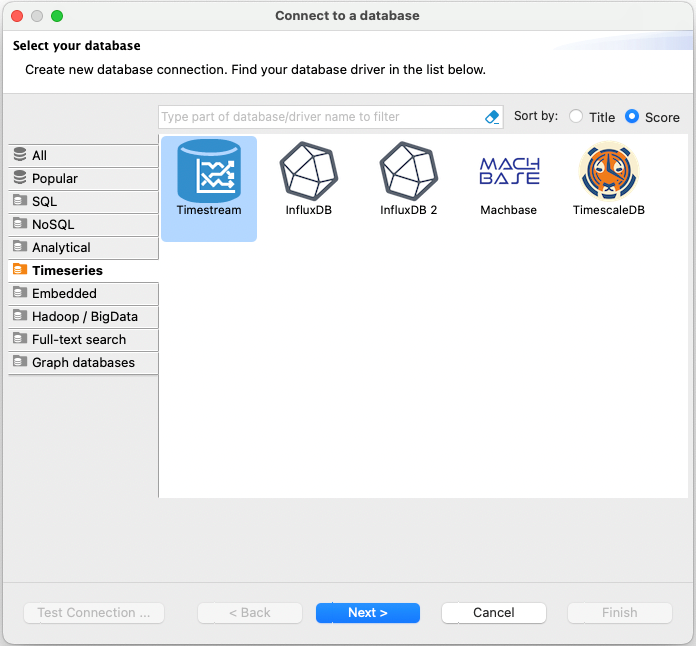The height and width of the screenshot is (646, 696).
Task: Choose the InfluxDB driver icon
Action: pyautogui.click(x=308, y=171)
